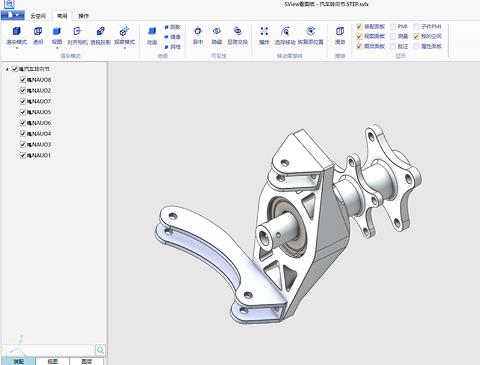The image size is (480, 365).
Task: Uncheck the NAUO8 part checkbox
Action: [23, 80]
